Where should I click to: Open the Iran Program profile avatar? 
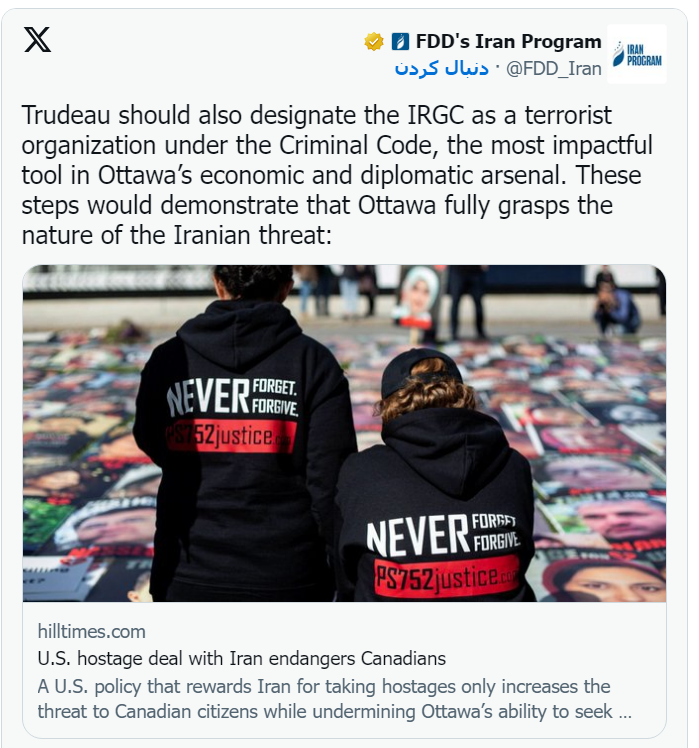point(637,54)
